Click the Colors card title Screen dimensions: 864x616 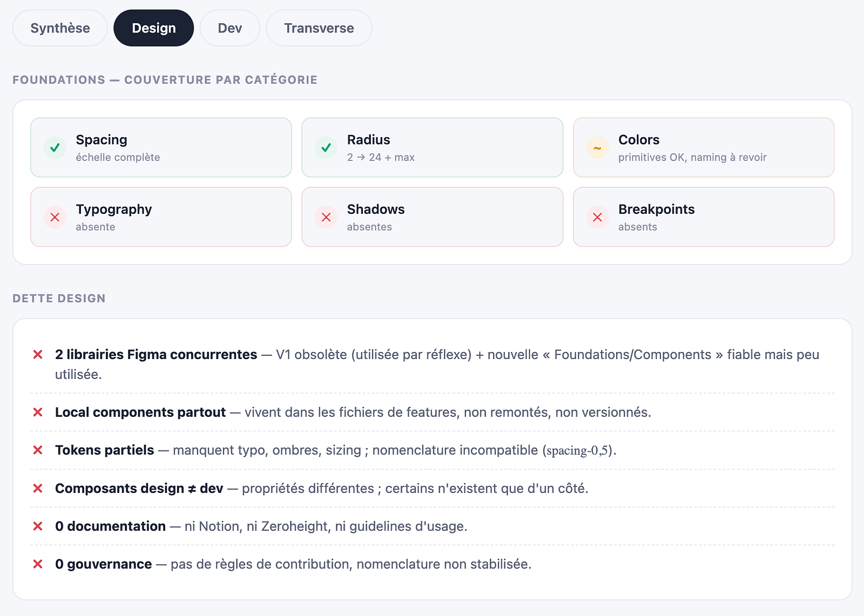[x=639, y=140]
